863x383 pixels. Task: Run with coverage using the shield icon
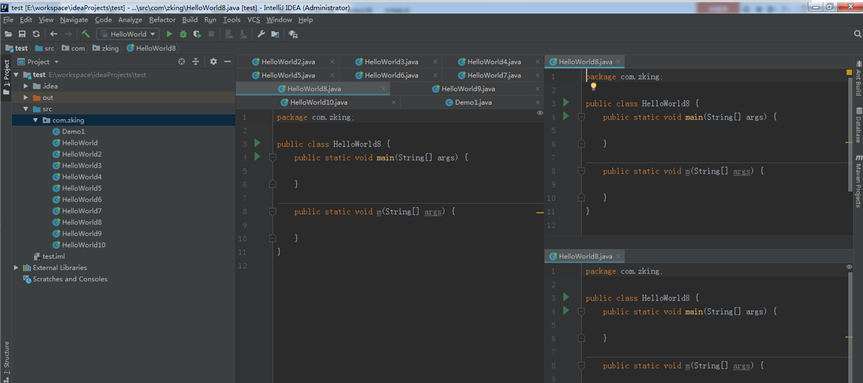pos(197,34)
